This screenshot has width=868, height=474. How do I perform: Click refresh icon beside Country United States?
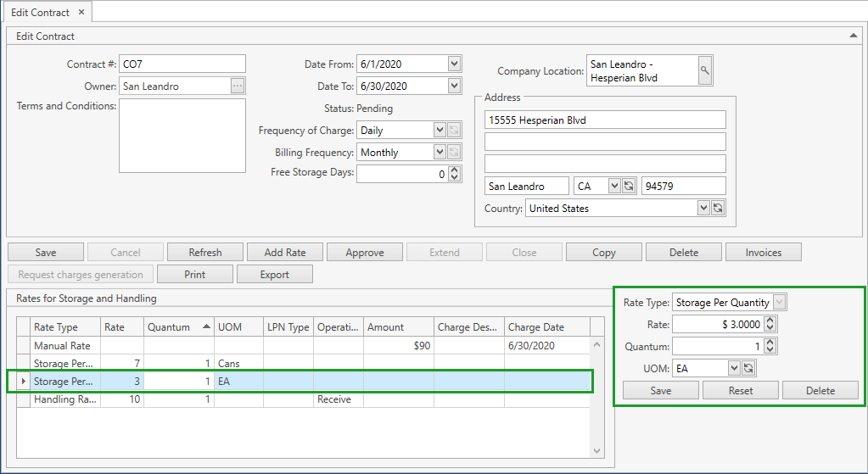[718, 208]
